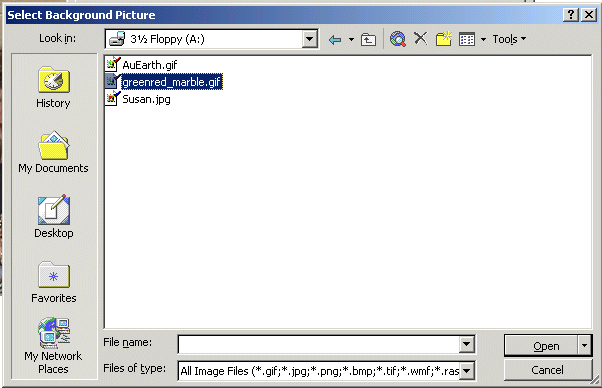Select the AuEarth.gif file name
Image resolution: width=602 pixels, height=388 pixels.
point(150,65)
